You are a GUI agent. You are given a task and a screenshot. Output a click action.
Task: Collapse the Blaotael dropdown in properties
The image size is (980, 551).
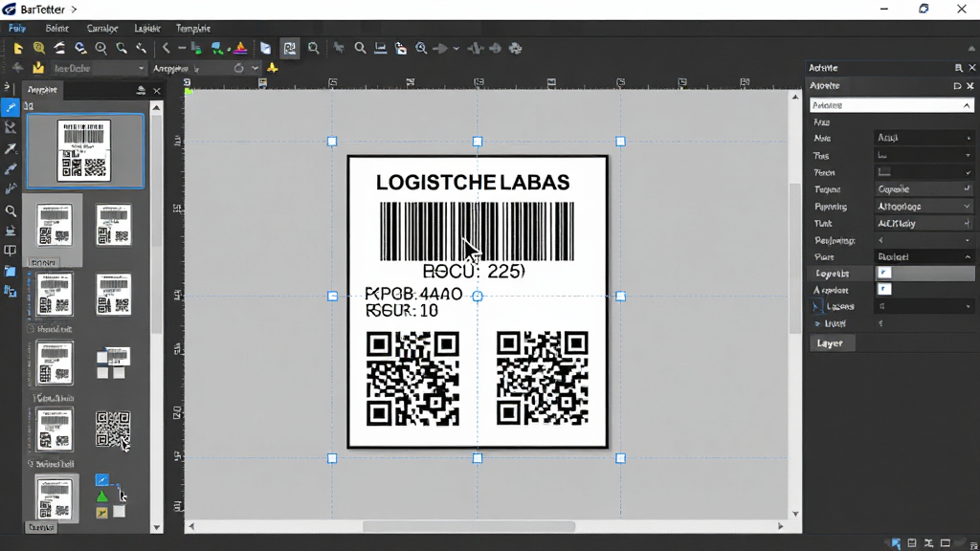[924, 256]
